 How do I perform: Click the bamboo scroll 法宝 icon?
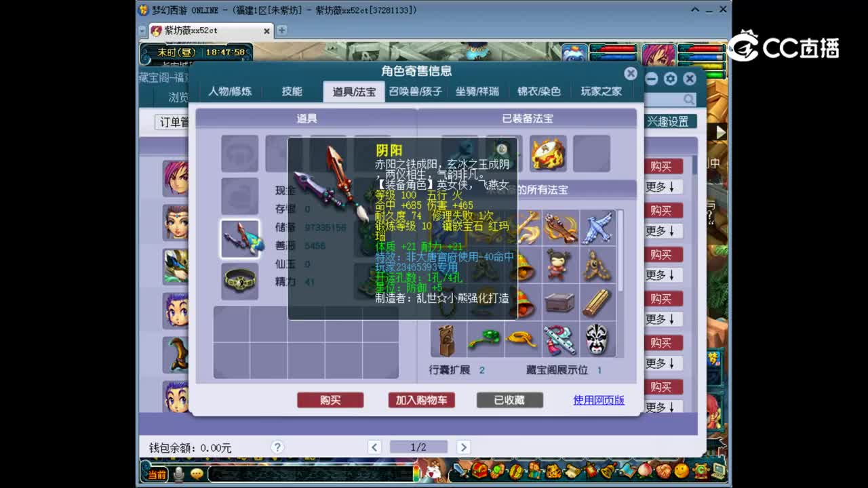[x=597, y=302]
